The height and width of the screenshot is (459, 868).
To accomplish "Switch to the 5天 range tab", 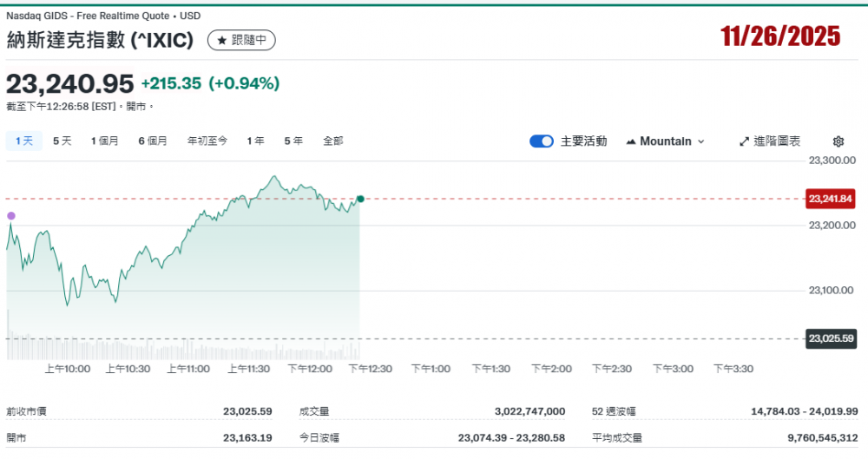I will tap(62, 141).
